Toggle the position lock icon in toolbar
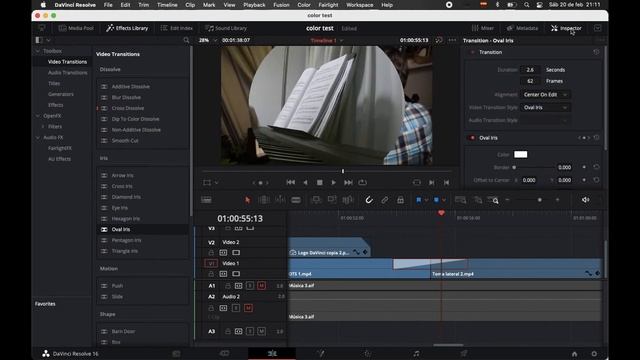Screen dimensions: 640x360 (x=400, y=200)
